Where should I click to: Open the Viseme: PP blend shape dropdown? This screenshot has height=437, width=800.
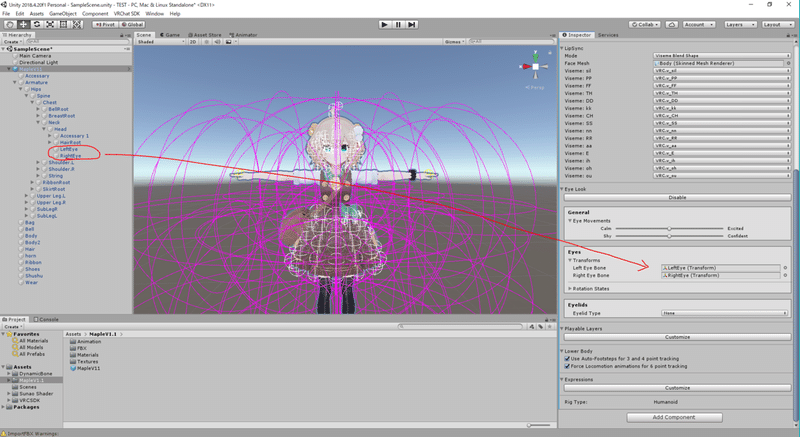coord(722,78)
